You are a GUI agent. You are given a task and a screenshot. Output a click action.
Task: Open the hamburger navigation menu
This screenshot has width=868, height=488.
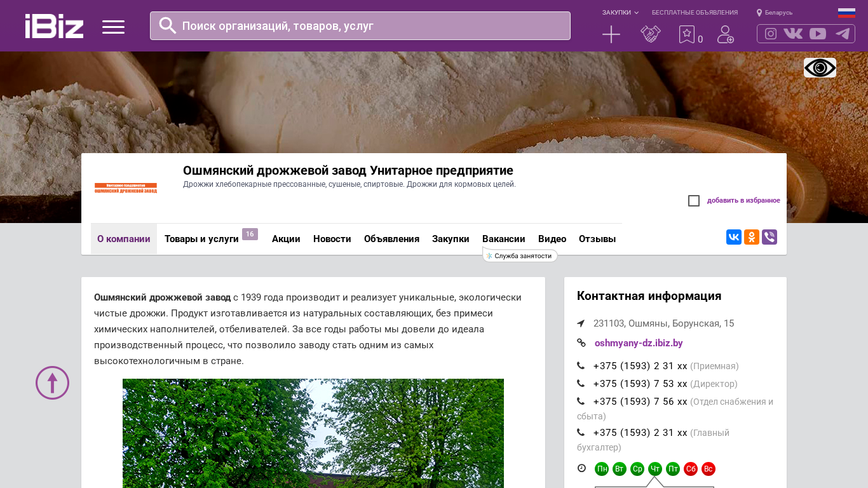click(113, 27)
